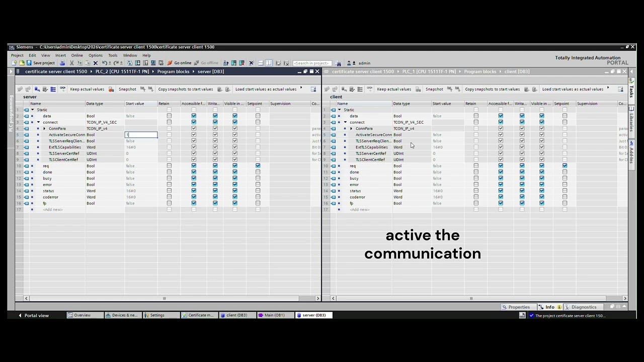
Task: Click the Undo arrow icon
Action: pos(104,63)
